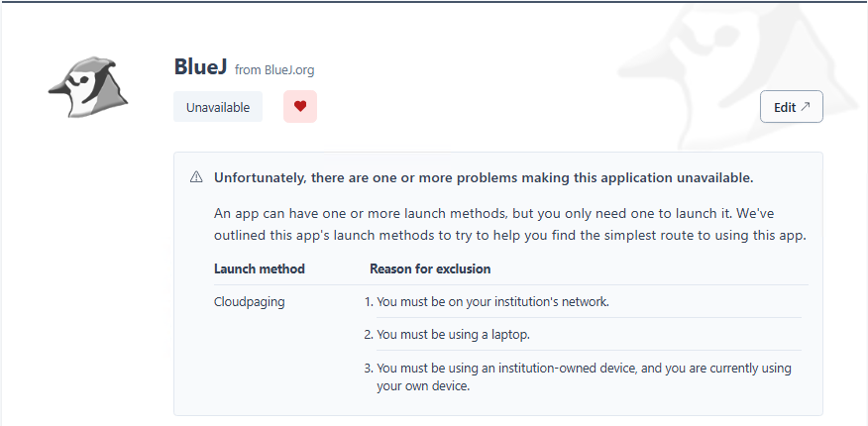This screenshot has width=868, height=426.
Task: Click the warning triangle icon
Action: point(196,178)
